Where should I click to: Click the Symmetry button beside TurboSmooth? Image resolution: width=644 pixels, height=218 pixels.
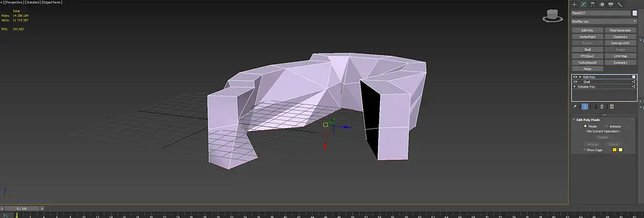[621, 63]
